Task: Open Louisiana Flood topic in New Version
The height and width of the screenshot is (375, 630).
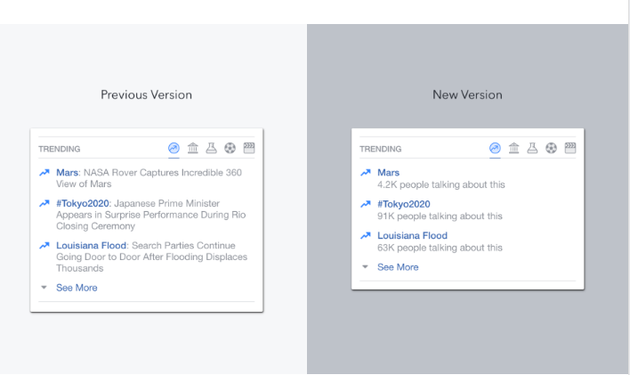Action: [x=412, y=236]
